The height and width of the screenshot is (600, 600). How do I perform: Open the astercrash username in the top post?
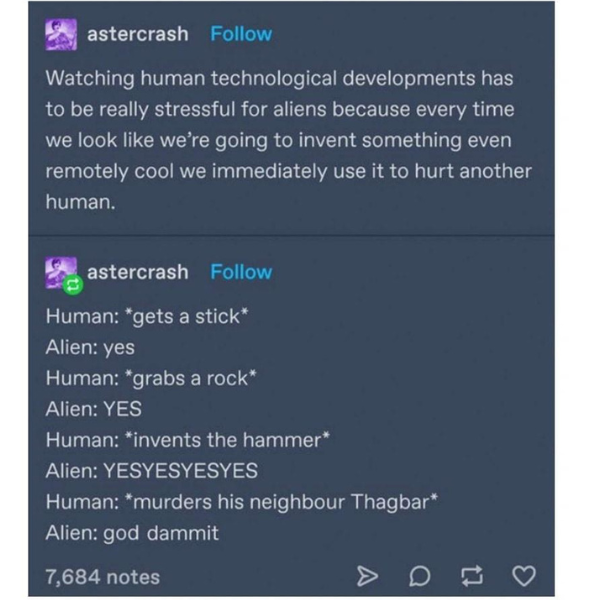tap(138, 34)
